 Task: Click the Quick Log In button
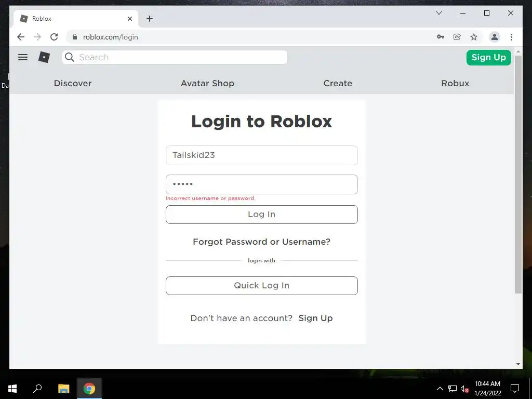click(262, 286)
